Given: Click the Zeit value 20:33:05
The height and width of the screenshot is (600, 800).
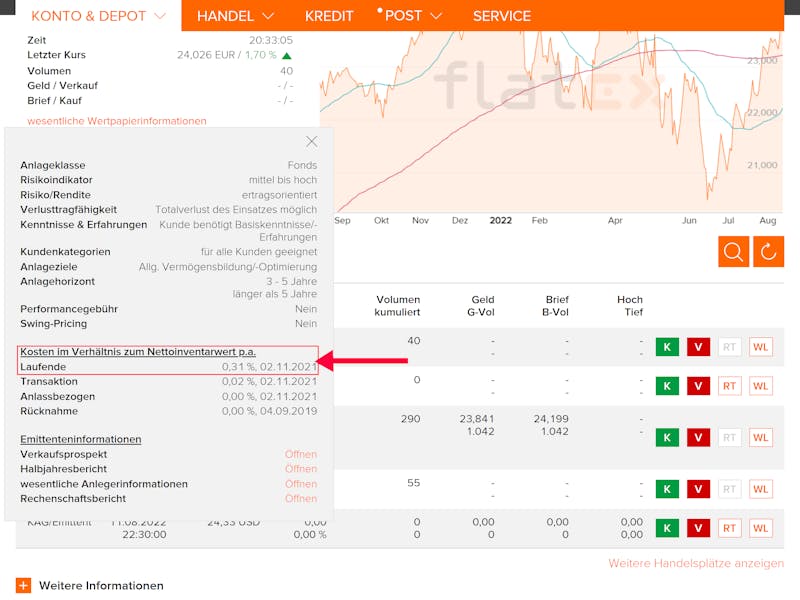Looking at the screenshot, I should point(271,40).
